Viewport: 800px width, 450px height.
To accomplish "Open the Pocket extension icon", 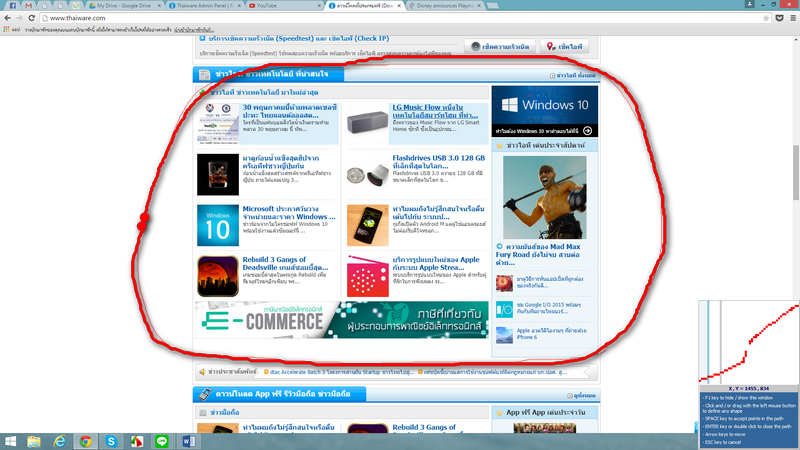I will 780,18.
